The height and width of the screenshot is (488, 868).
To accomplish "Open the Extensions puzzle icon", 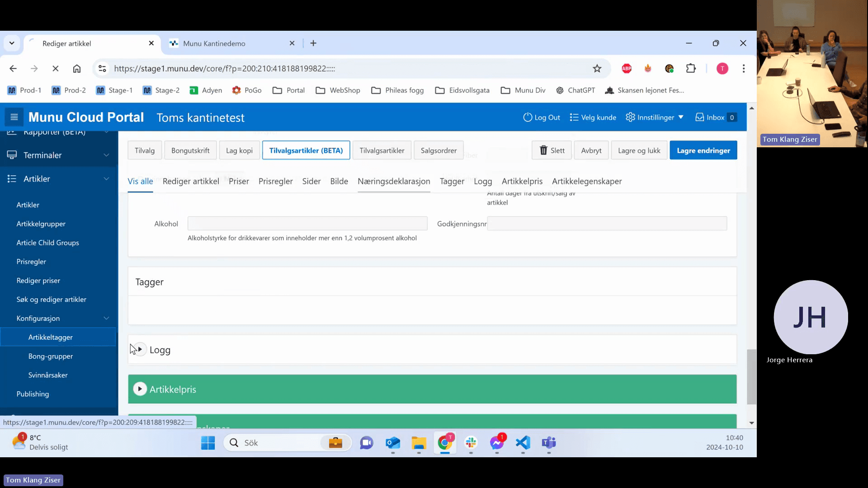I will point(691,69).
